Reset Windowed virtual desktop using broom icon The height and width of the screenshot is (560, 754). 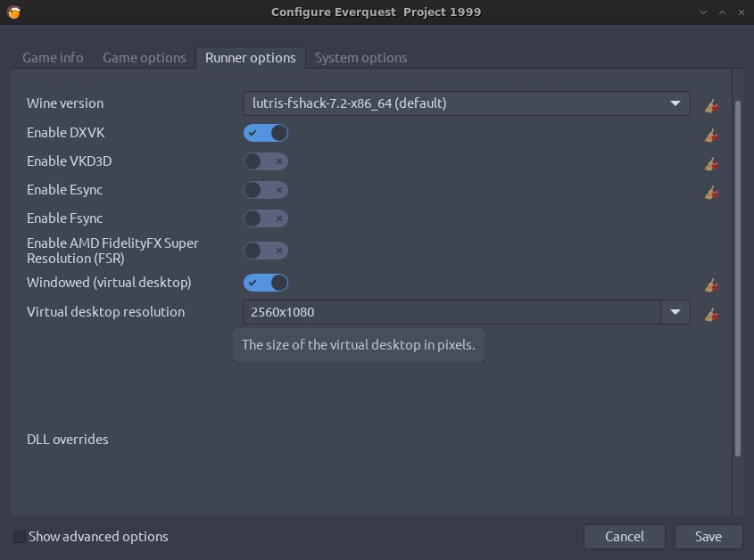click(x=711, y=284)
